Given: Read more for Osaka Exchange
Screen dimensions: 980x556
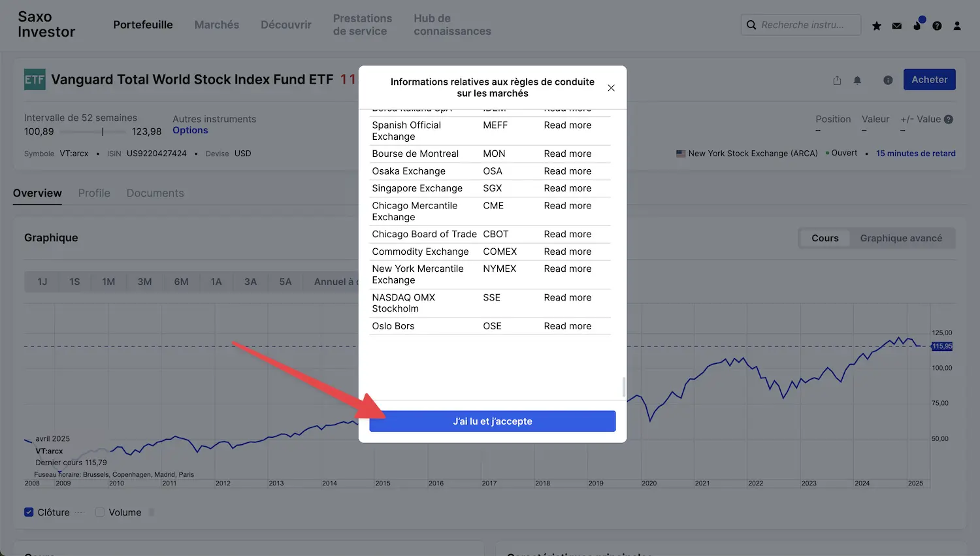Looking at the screenshot, I should pos(567,171).
